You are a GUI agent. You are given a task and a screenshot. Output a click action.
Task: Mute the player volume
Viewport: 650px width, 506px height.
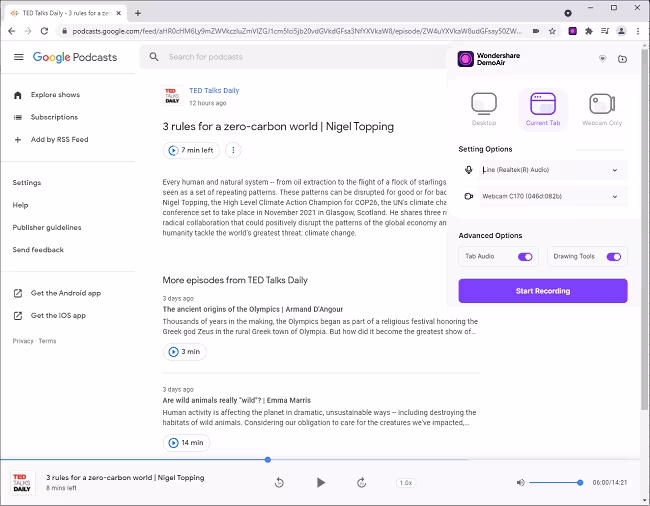521,483
